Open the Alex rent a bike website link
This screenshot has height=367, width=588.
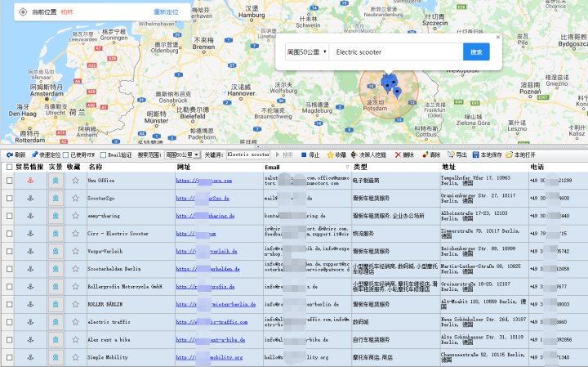(211, 339)
